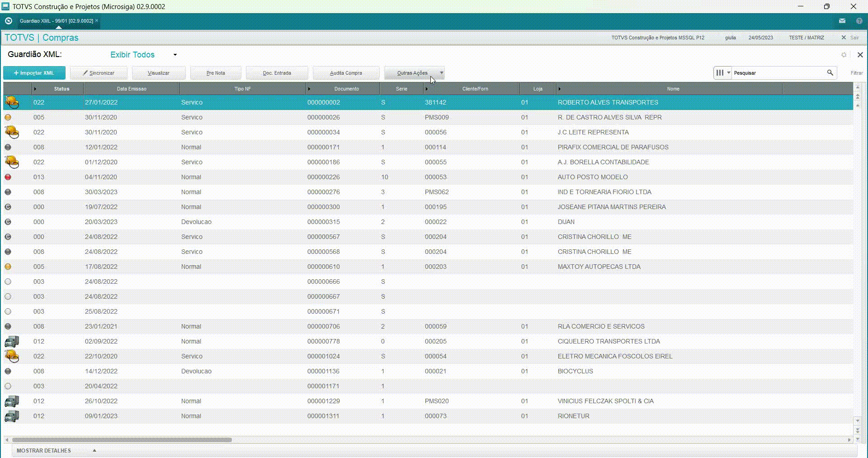Click status icon for ELETRO MECANICA FOSCOLOS

12,356
